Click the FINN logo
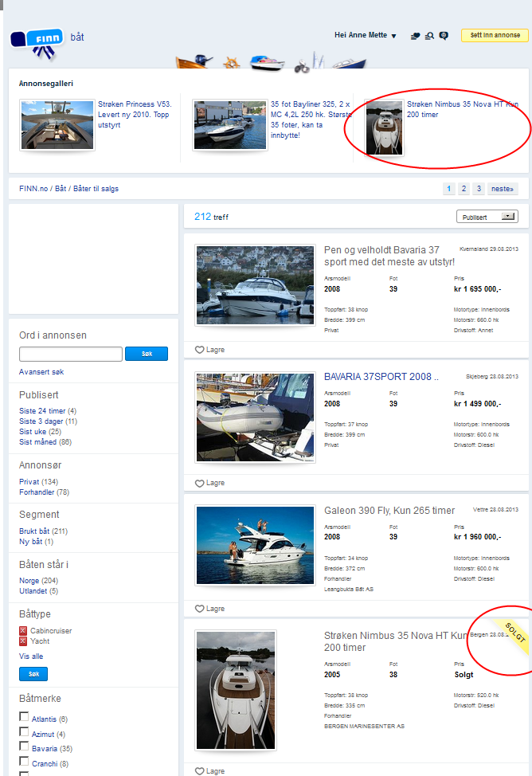The height and width of the screenshot is (776, 532). (x=37, y=44)
